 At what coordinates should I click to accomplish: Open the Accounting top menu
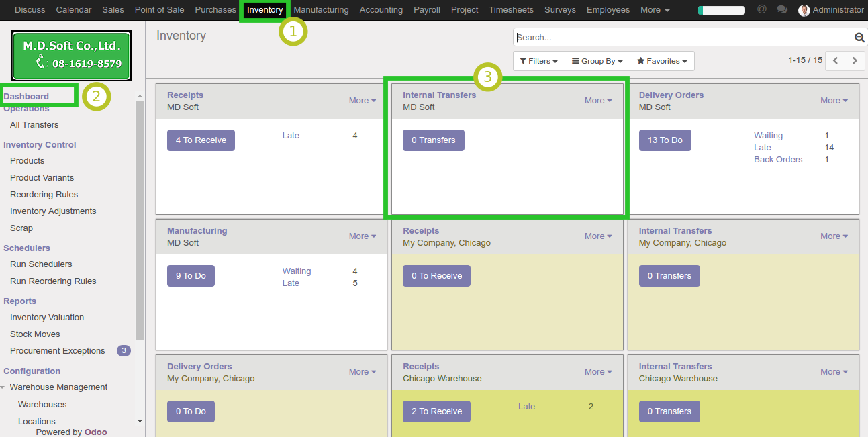381,10
